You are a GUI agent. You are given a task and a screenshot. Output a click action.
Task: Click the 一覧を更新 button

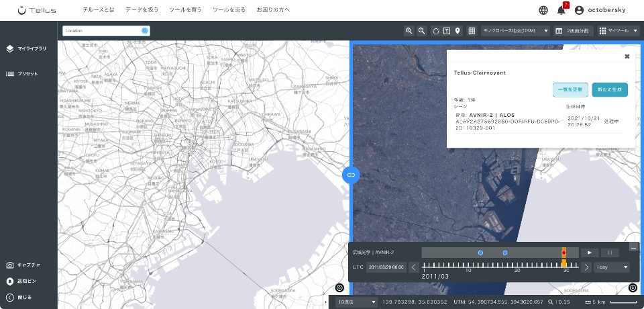(570, 90)
